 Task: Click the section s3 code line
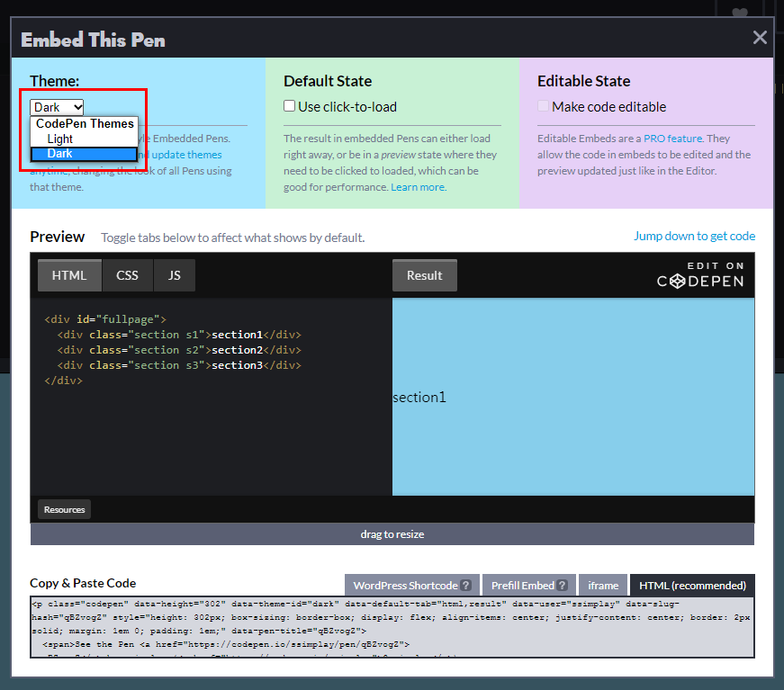(179, 365)
